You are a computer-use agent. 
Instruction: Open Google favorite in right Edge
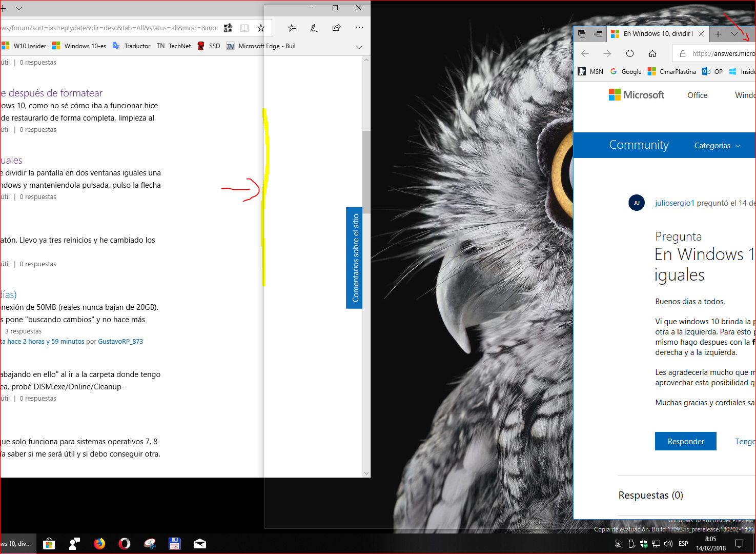coord(626,71)
